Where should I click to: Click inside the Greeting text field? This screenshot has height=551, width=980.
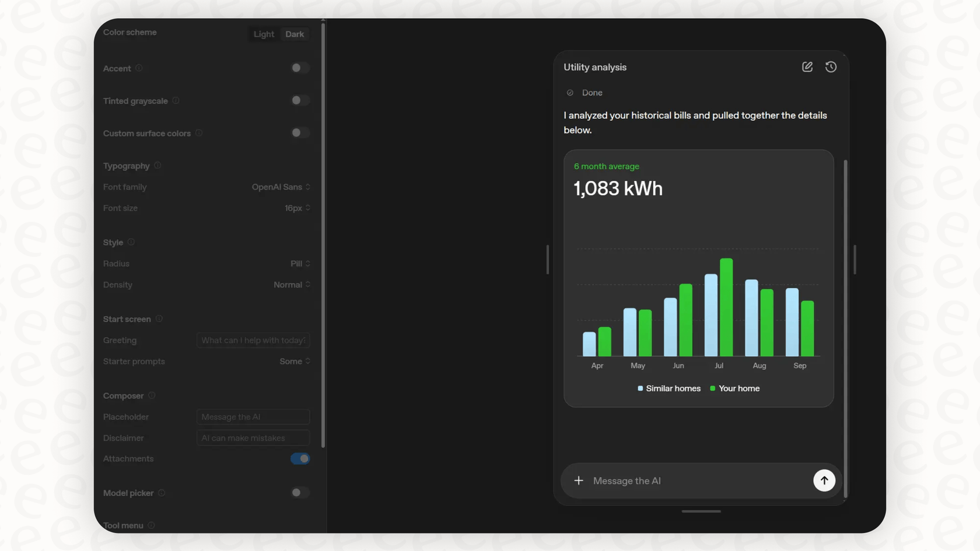coord(253,340)
